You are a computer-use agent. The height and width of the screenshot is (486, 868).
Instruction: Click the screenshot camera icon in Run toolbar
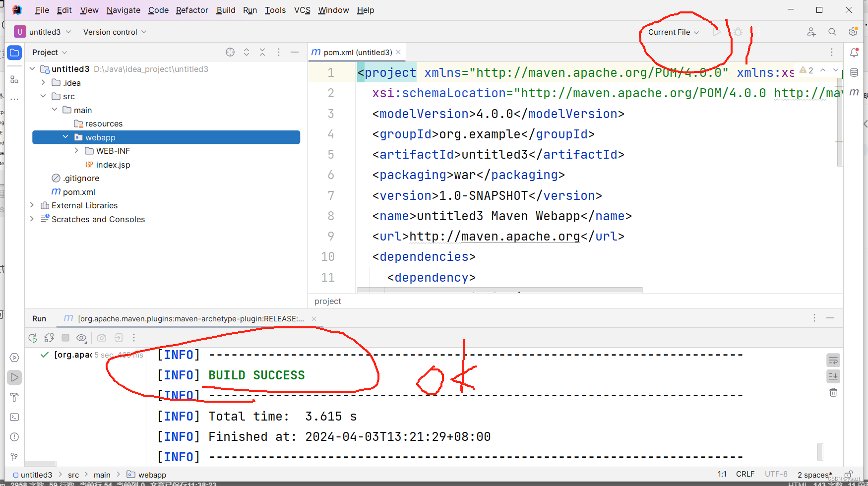(x=102, y=338)
